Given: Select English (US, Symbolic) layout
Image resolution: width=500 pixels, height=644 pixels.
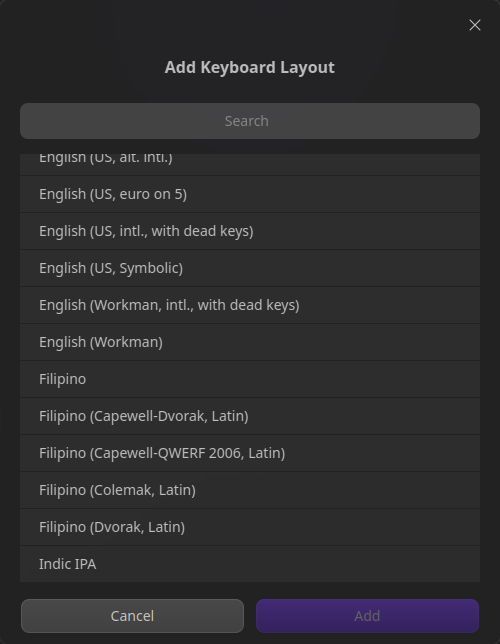Looking at the screenshot, I should click(250, 268).
